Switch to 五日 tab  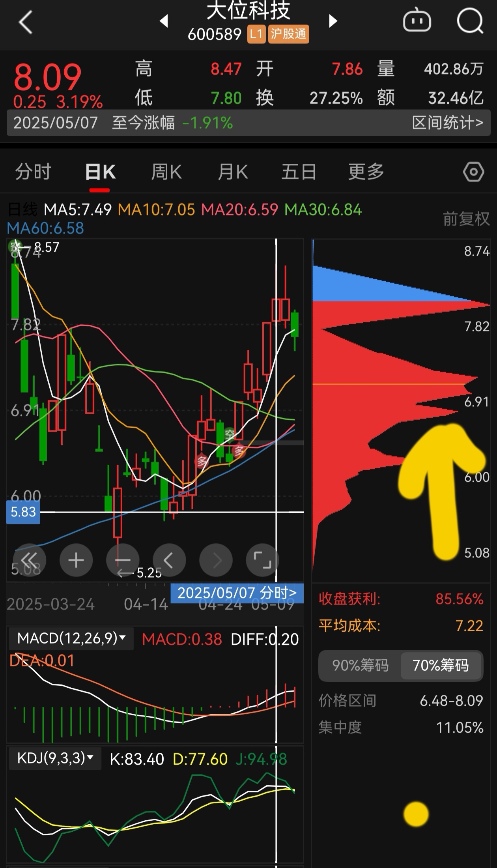tap(299, 172)
